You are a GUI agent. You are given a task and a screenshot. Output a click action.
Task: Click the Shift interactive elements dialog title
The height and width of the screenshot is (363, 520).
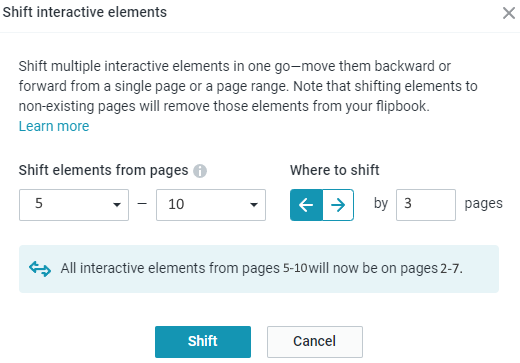click(85, 12)
